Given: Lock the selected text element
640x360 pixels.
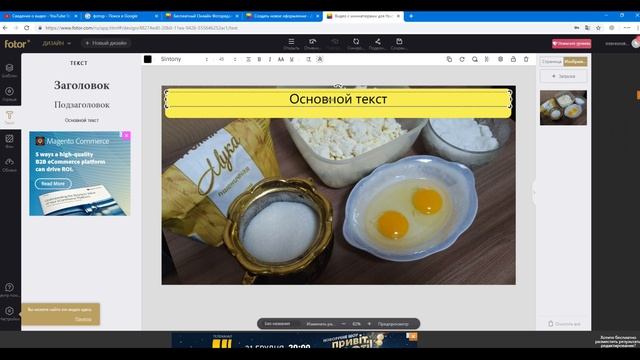Looking at the screenshot, I should (513, 59).
